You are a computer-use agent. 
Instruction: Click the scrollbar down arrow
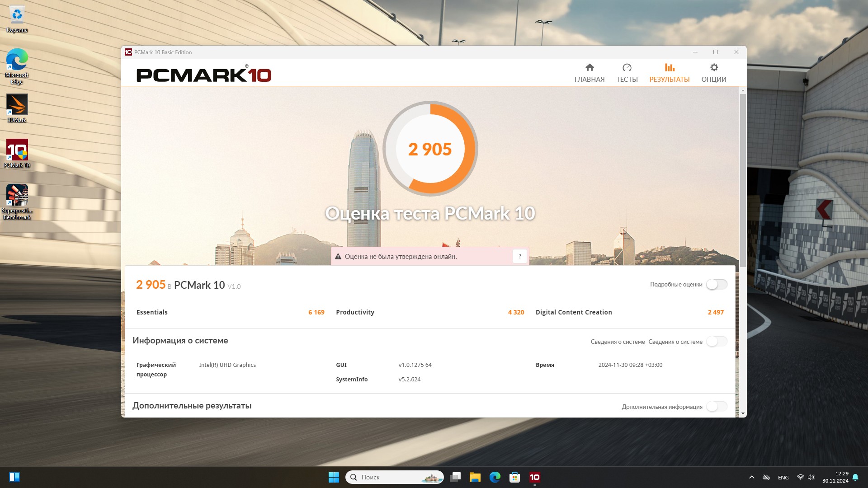743,413
